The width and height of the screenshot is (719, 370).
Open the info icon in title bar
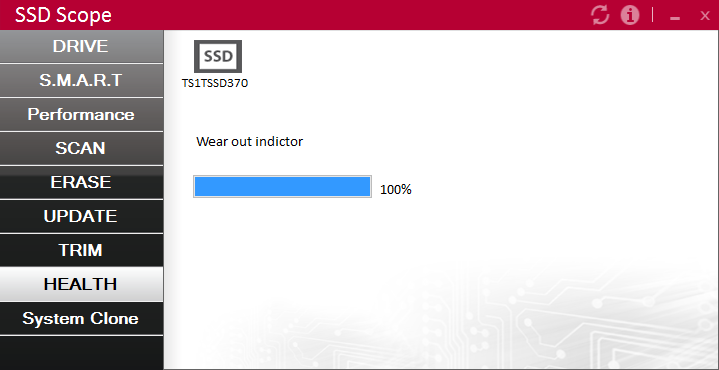point(630,15)
